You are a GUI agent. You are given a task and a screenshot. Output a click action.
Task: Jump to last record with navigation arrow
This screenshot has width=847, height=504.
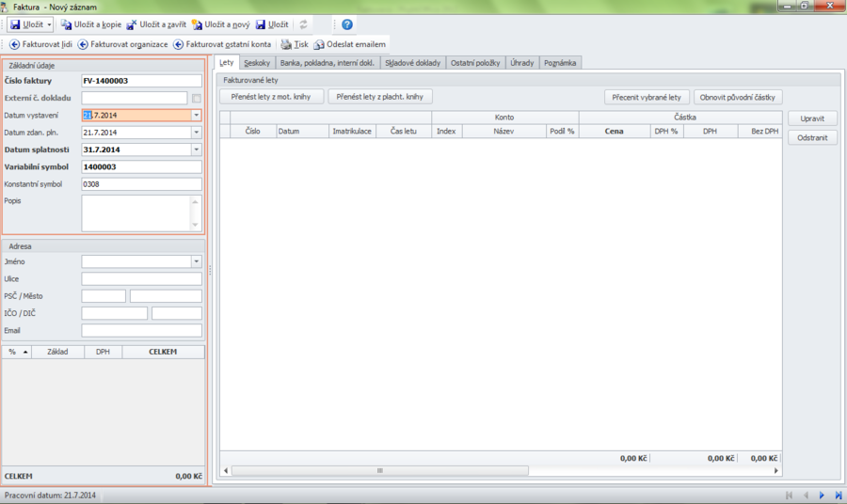[838, 495]
